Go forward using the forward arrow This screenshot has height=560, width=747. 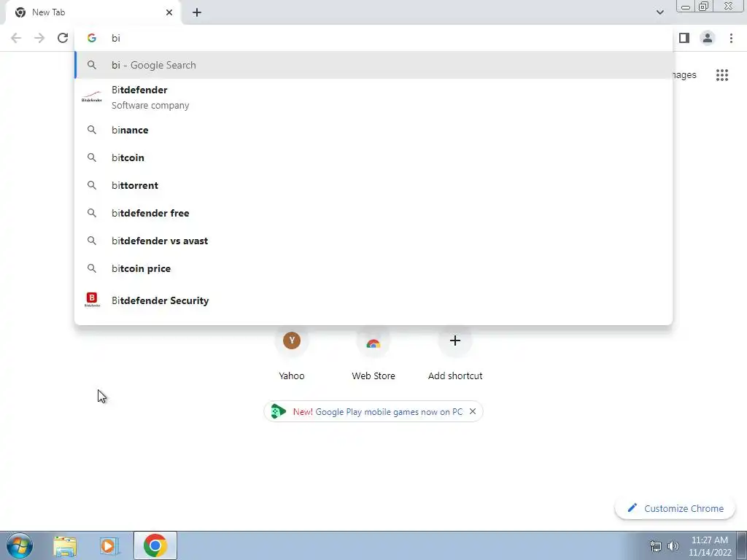39,38
